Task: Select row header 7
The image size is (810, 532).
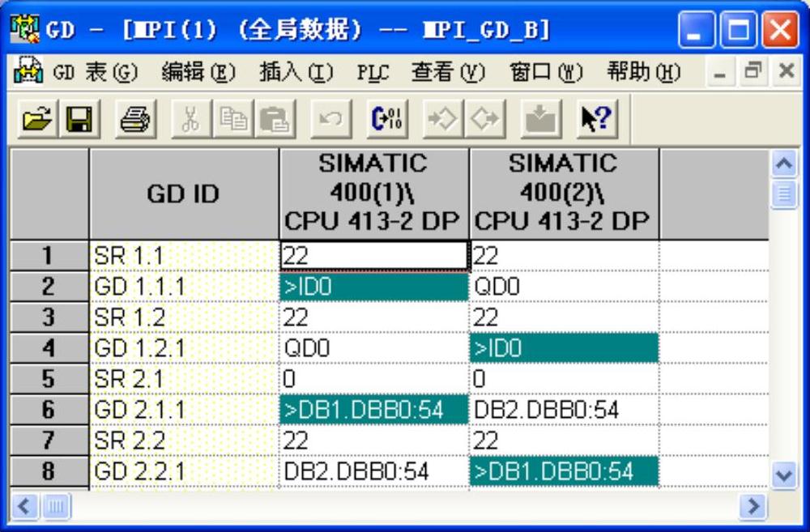Action: [x=49, y=440]
